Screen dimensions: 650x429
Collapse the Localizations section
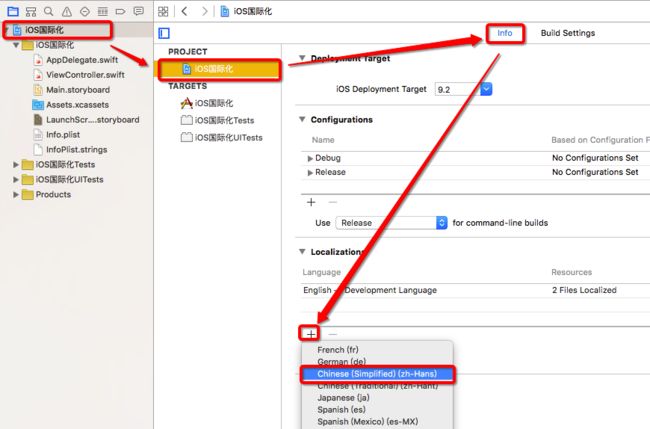(302, 252)
